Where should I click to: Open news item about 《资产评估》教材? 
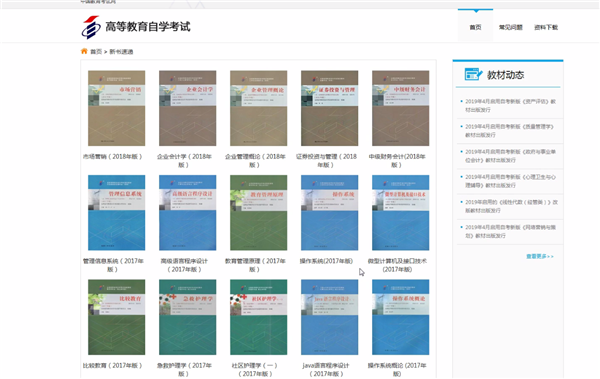pyautogui.click(x=510, y=105)
